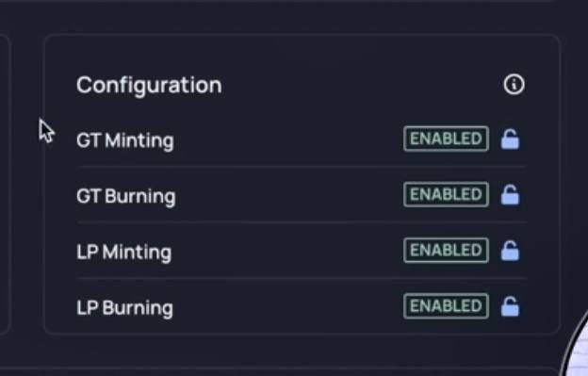
Task: Select the GT Minting row label
Action: click(125, 141)
